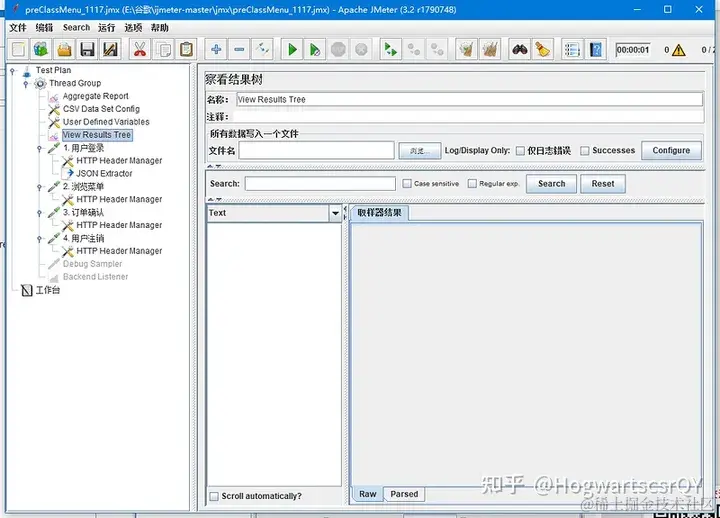Click the Reset button

click(x=602, y=184)
